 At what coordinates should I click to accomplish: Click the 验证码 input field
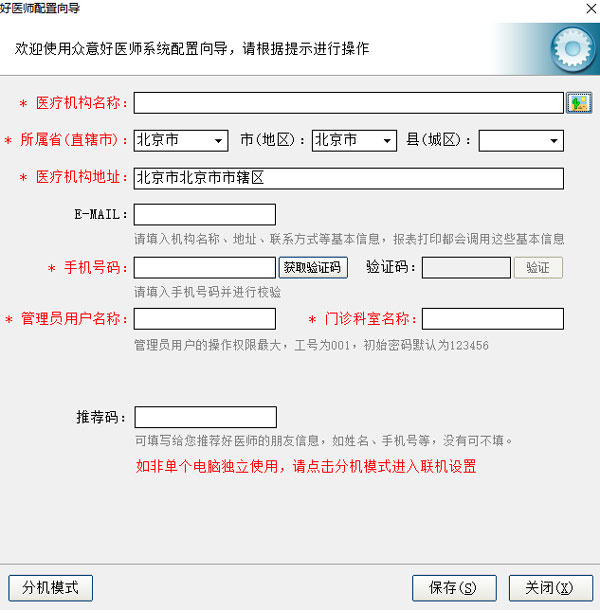click(x=466, y=268)
